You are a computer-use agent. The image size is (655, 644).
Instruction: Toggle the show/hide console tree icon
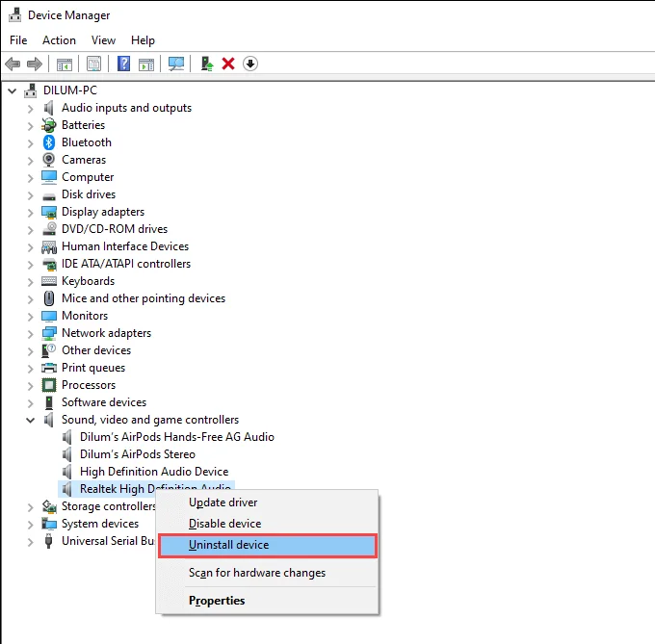(65, 64)
